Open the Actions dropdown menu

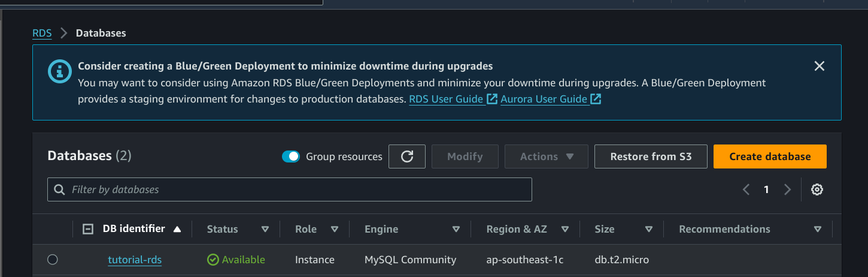[x=546, y=156]
